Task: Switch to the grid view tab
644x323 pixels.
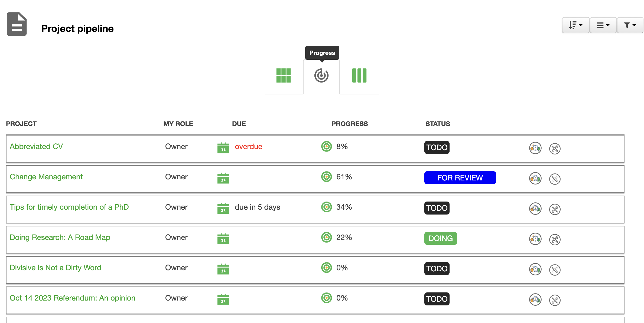Action: pyautogui.click(x=283, y=75)
